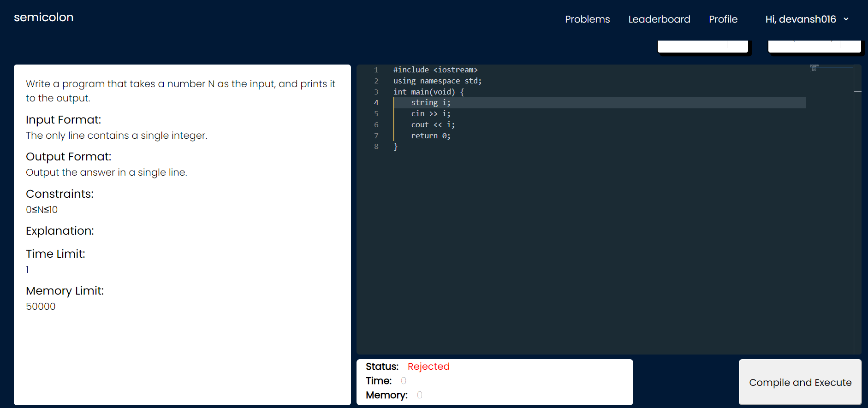Screen dimensions: 868x408
Task: Click the Input Format: heading
Action: coord(63,120)
